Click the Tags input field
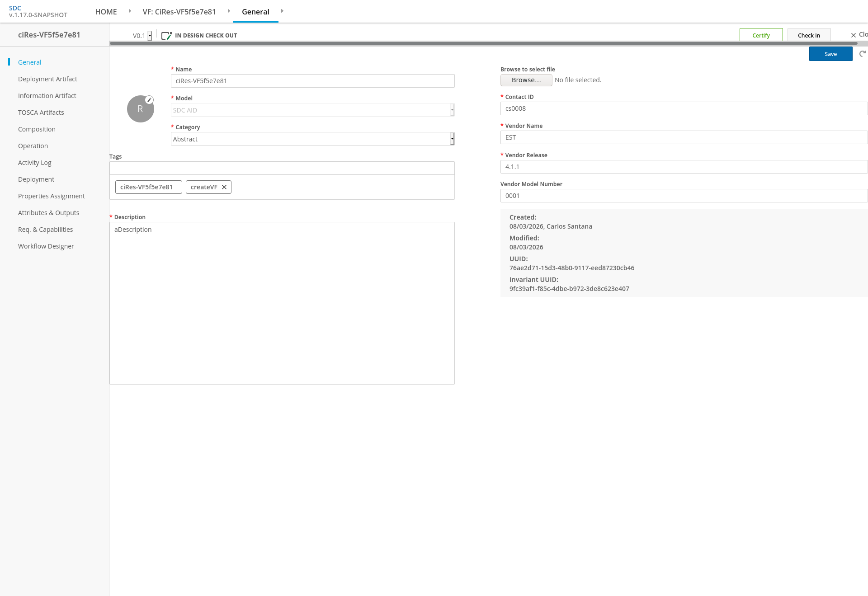The height and width of the screenshot is (596, 868). click(282, 168)
